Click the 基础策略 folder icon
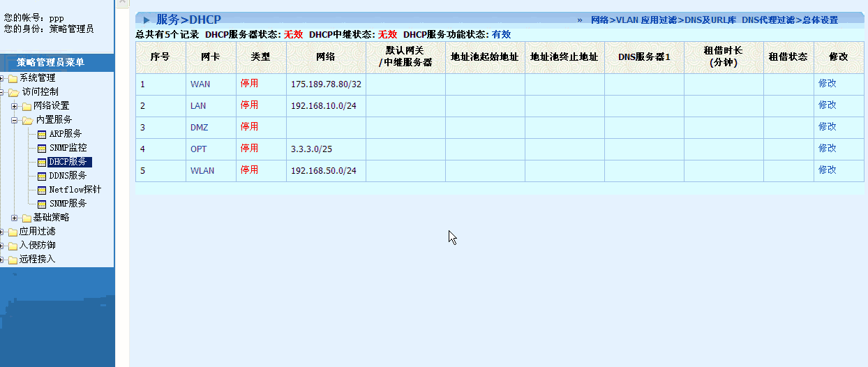Screen dimensions: 868x367 point(27,218)
